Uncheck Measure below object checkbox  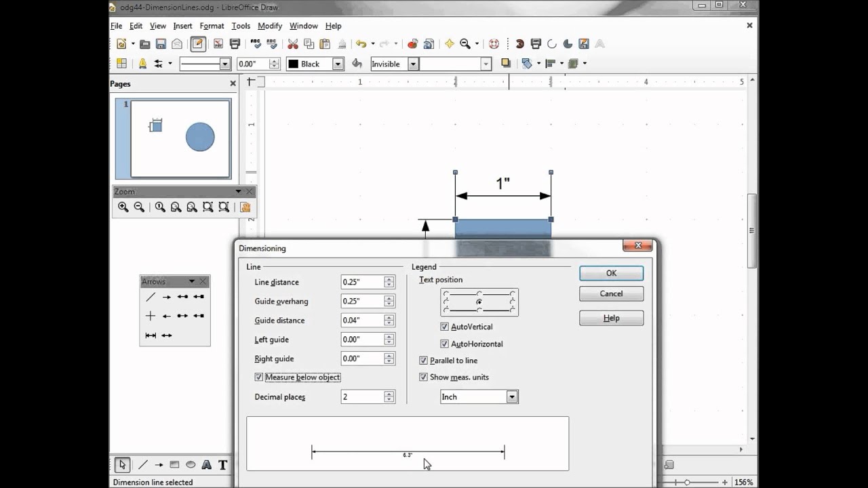click(258, 378)
